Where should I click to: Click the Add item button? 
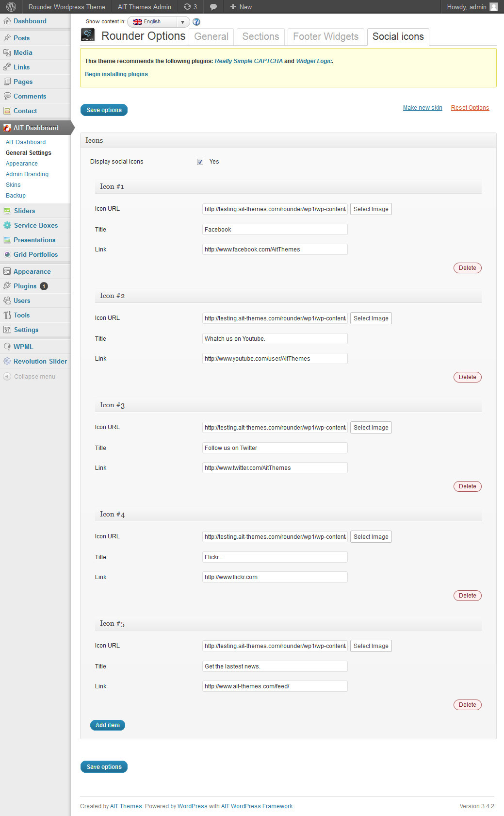tap(108, 725)
